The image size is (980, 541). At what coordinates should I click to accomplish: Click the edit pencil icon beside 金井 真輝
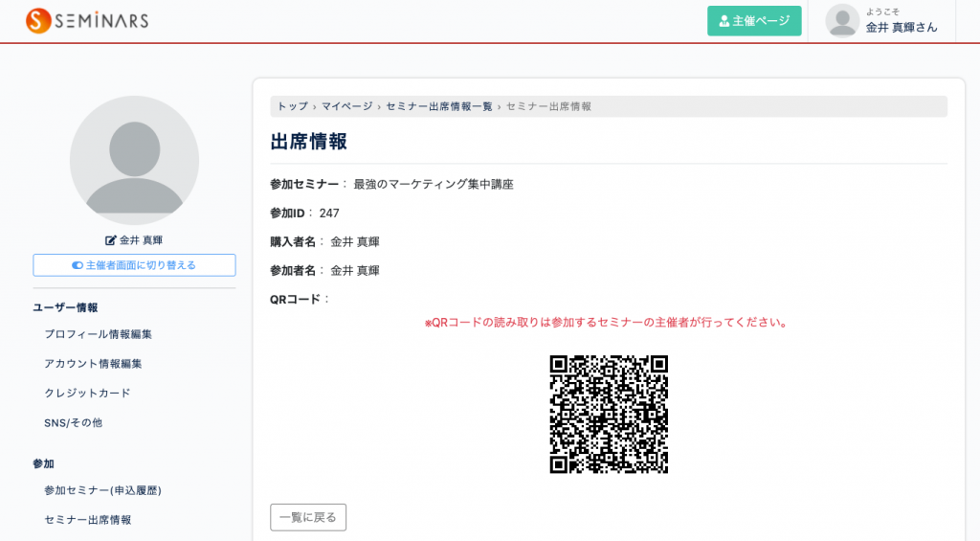111,240
